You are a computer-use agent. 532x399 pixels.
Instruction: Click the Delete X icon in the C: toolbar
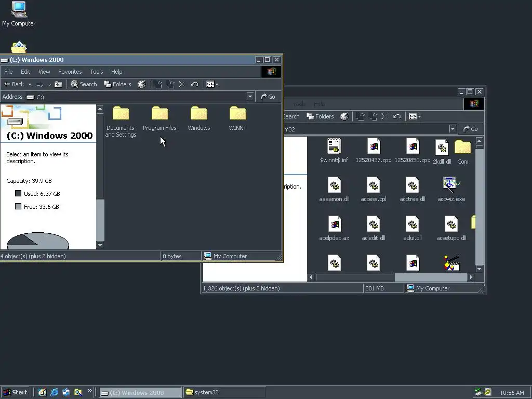[x=182, y=84]
